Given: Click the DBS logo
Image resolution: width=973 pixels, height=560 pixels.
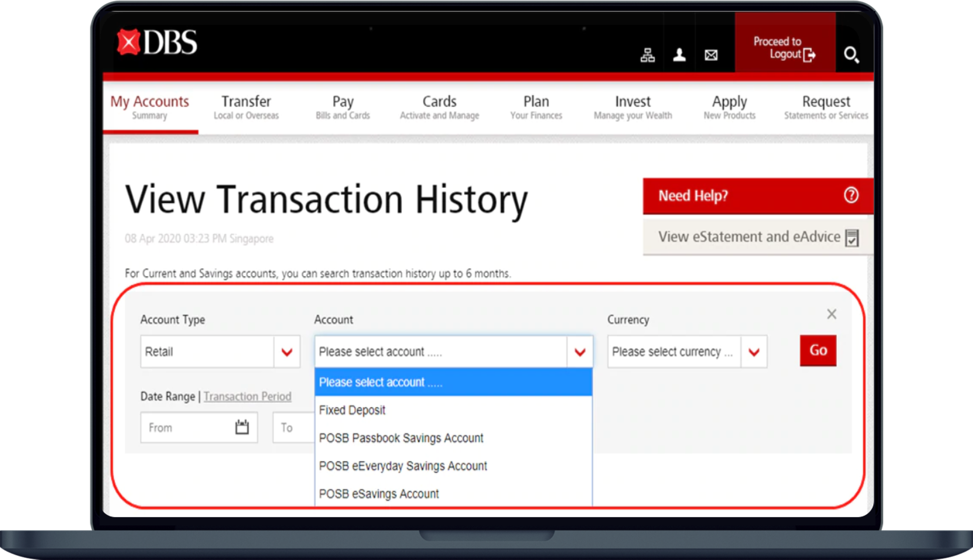Looking at the screenshot, I should (156, 42).
